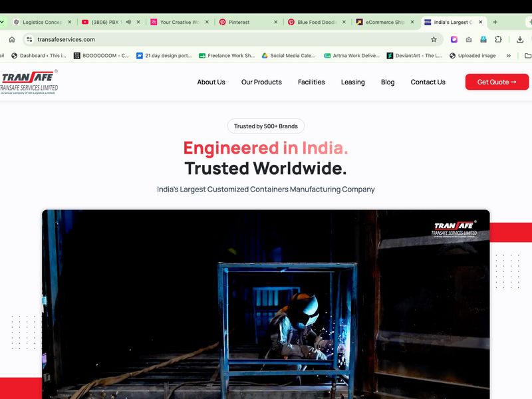Click the Trusted by 500+ Brands badge
This screenshot has height=399, width=532.
[265, 126]
